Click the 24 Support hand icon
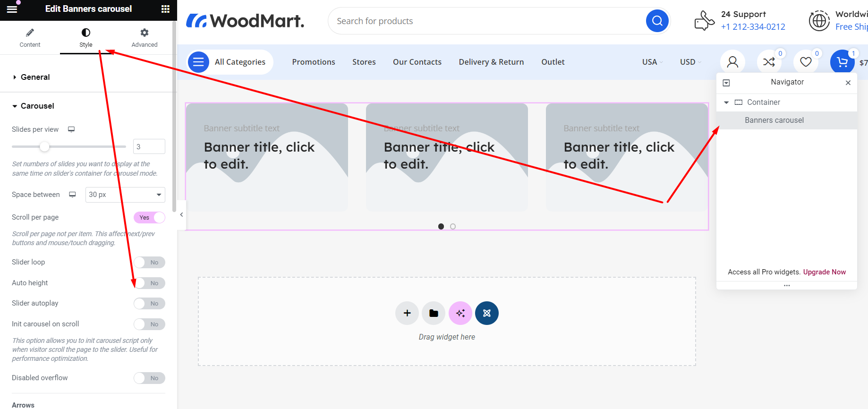 pyautogui.click(x=704, y=21)
